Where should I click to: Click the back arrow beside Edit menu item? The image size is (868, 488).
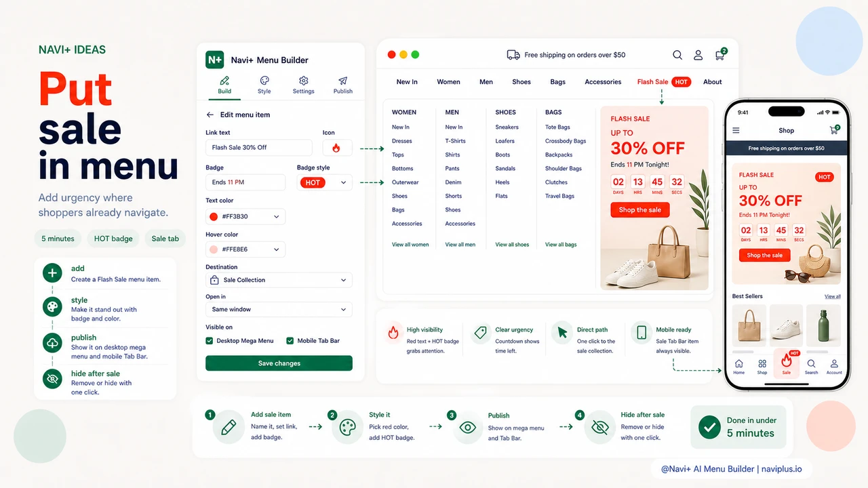[210, 115]
